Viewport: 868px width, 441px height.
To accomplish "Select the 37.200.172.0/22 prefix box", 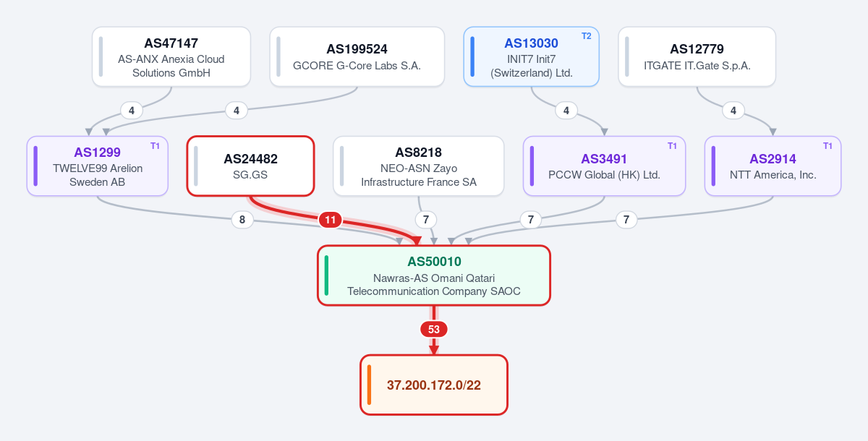I will click(x=434, y=385).
